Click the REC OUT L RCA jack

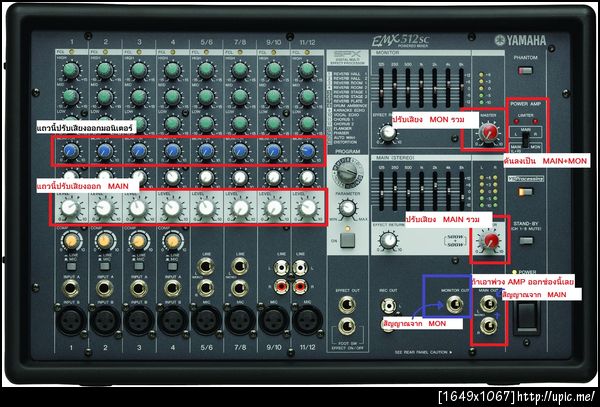(x=388, y=306)
